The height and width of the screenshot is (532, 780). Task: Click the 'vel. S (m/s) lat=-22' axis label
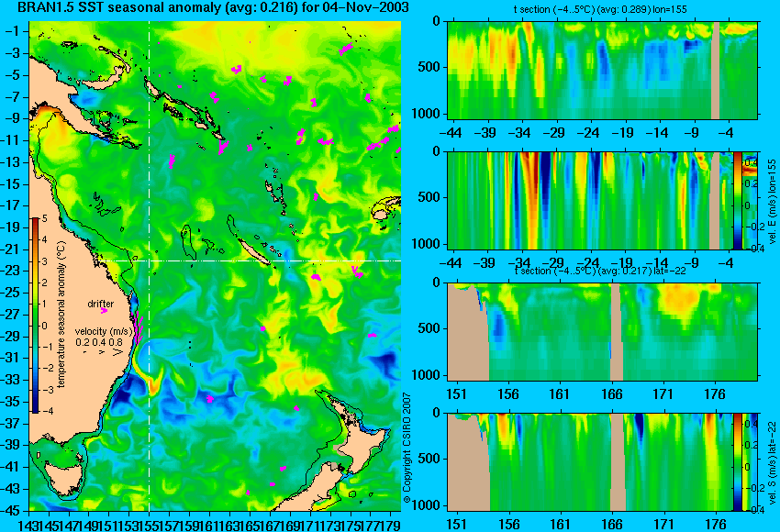tap(772, 462)
